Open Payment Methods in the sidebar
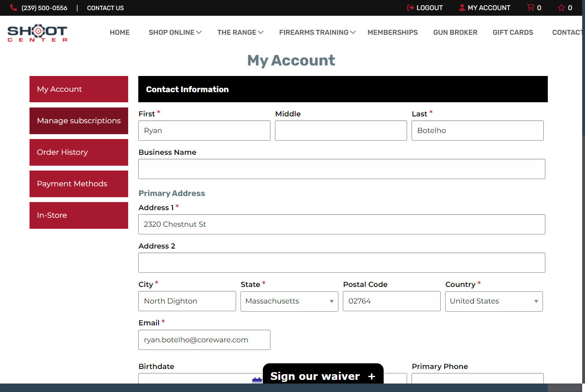Screen dimensions: 585x392 79,184
